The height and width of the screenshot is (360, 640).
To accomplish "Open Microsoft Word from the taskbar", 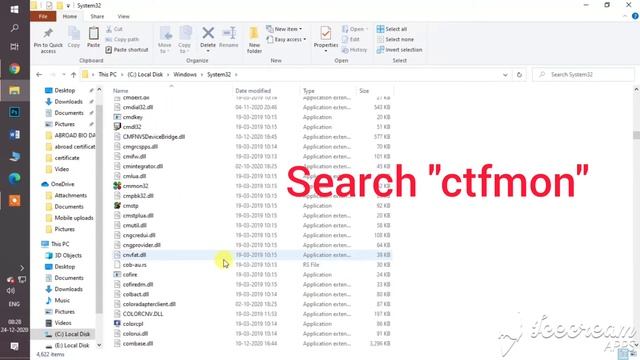I will [x=14, y=134].
